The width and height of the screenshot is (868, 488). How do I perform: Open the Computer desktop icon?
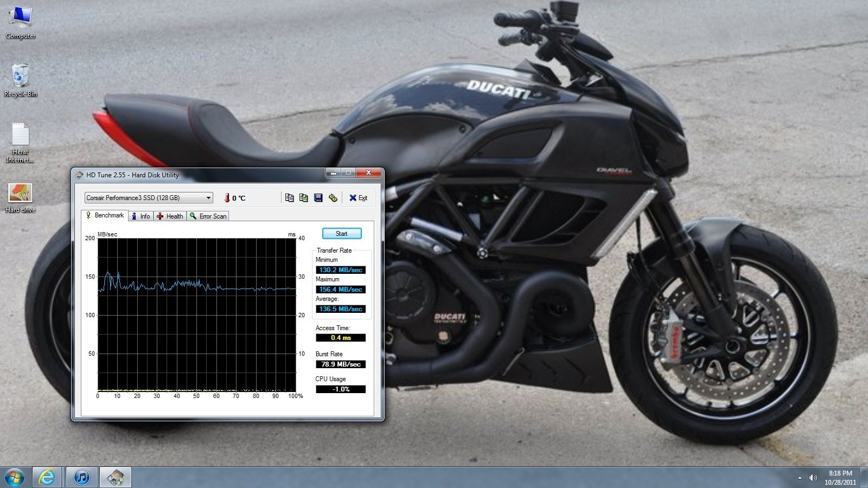(x=21, y=23)
